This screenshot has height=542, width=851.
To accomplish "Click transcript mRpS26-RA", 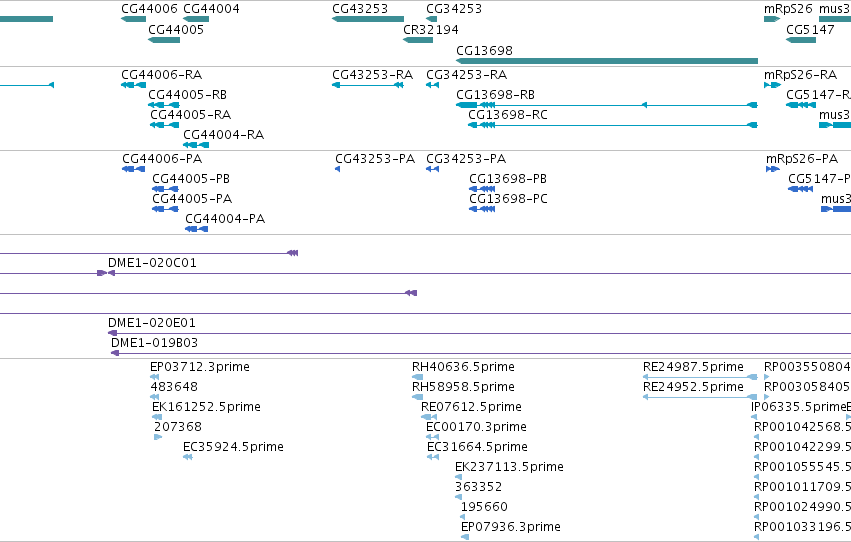I will click(x=772, y=85).
